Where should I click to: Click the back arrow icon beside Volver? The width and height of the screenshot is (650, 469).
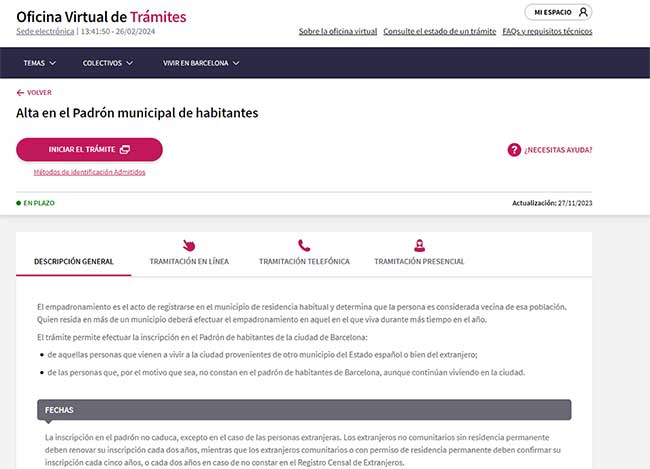tap(20, 92)
